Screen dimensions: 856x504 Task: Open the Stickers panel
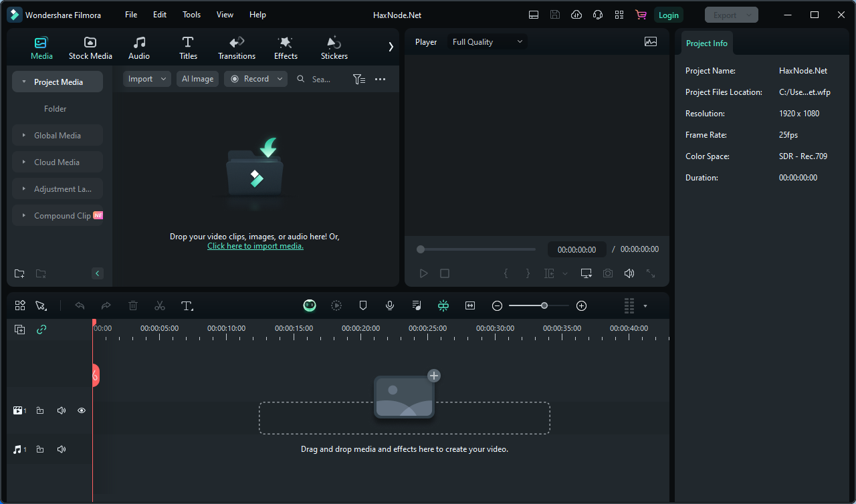(334, 47)
